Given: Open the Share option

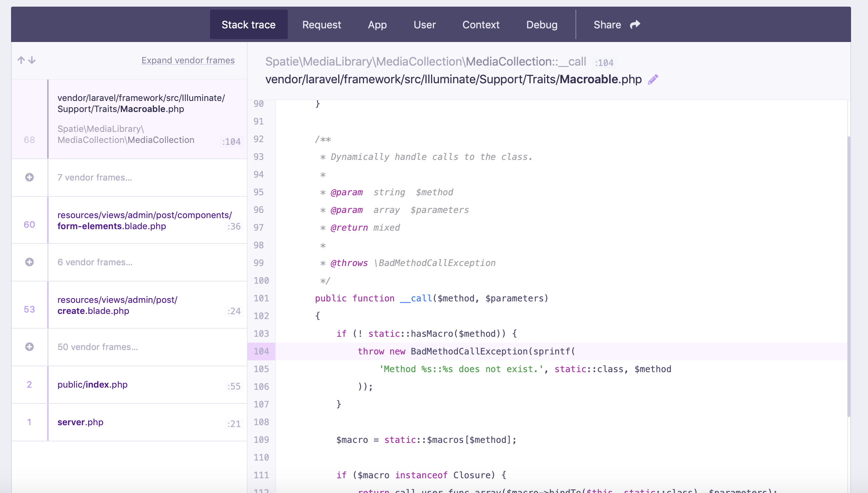Looking at the screenshot, I should coord(607,24).
